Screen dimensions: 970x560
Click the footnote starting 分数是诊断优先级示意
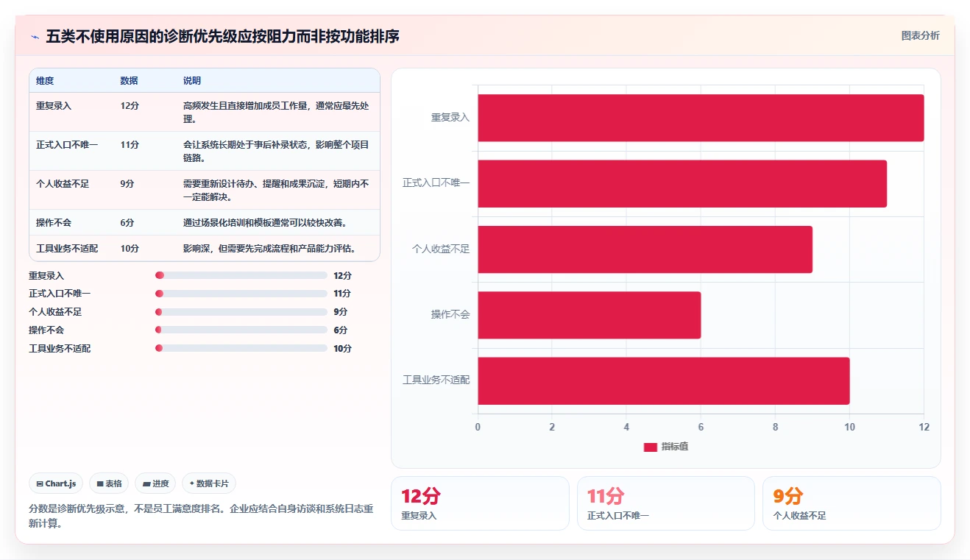pyautogui.click(x=201, y=516)
